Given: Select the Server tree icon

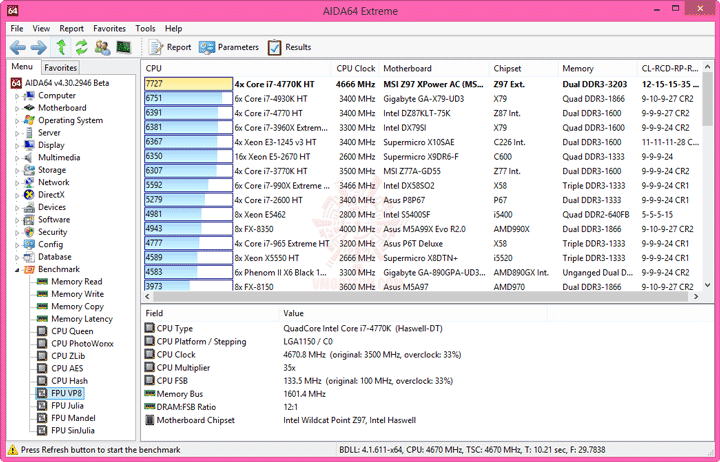Looking at the screenshot, I should tap(29, 133).
